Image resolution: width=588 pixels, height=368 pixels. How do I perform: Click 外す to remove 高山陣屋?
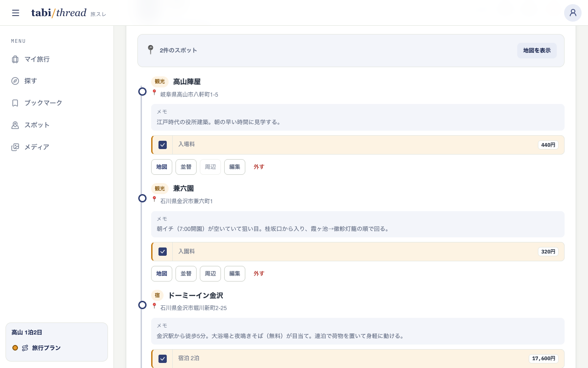pos(259,167)
